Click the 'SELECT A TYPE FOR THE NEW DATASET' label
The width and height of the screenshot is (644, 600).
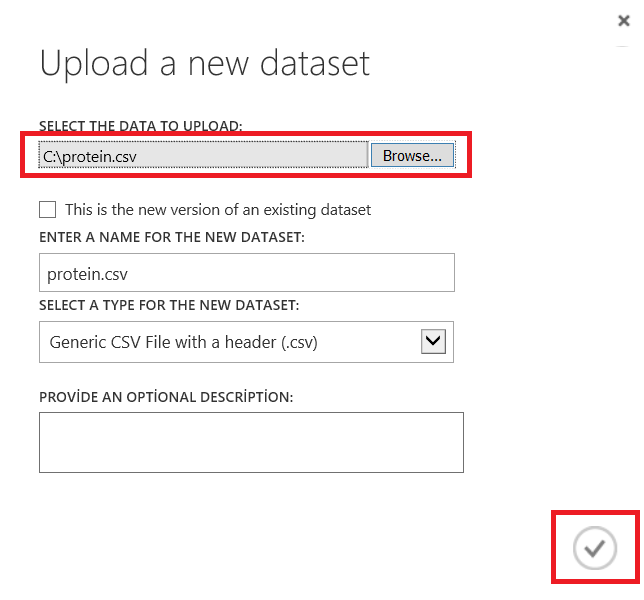(x=169, y=305)
